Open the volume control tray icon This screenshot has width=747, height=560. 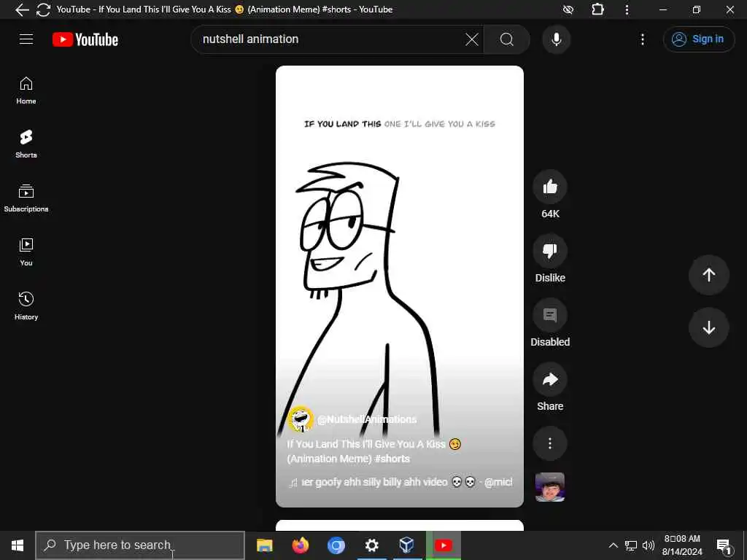point(648,545)
